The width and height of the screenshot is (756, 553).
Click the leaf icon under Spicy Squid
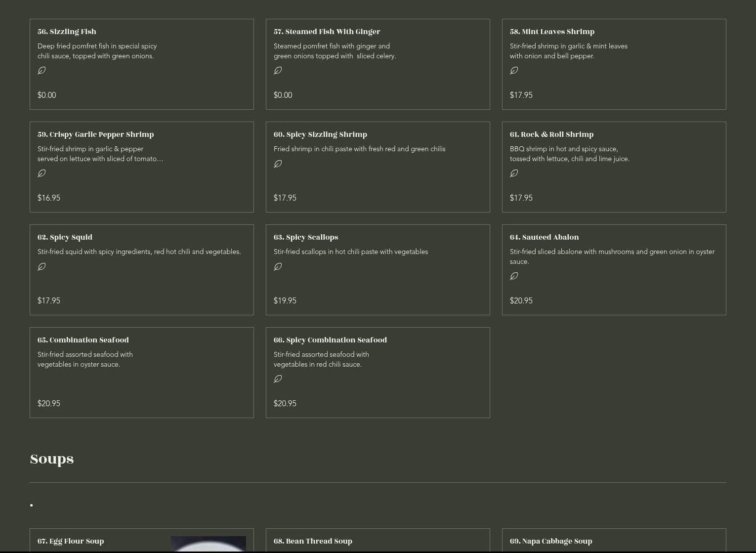click(x=42, y=267)
